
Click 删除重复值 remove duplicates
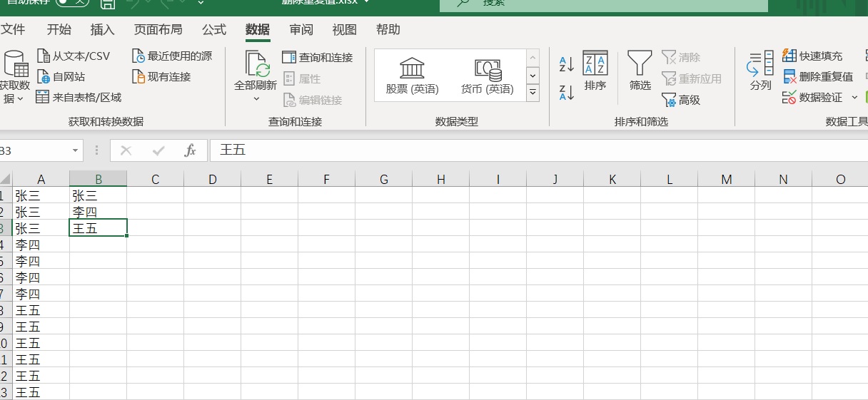818,76
